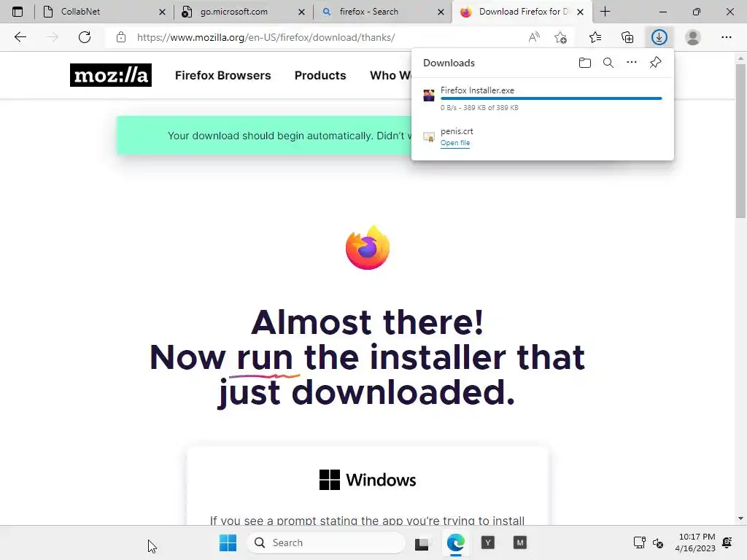Open the profile avatar icon
The image size is (747, 560).
693,37
